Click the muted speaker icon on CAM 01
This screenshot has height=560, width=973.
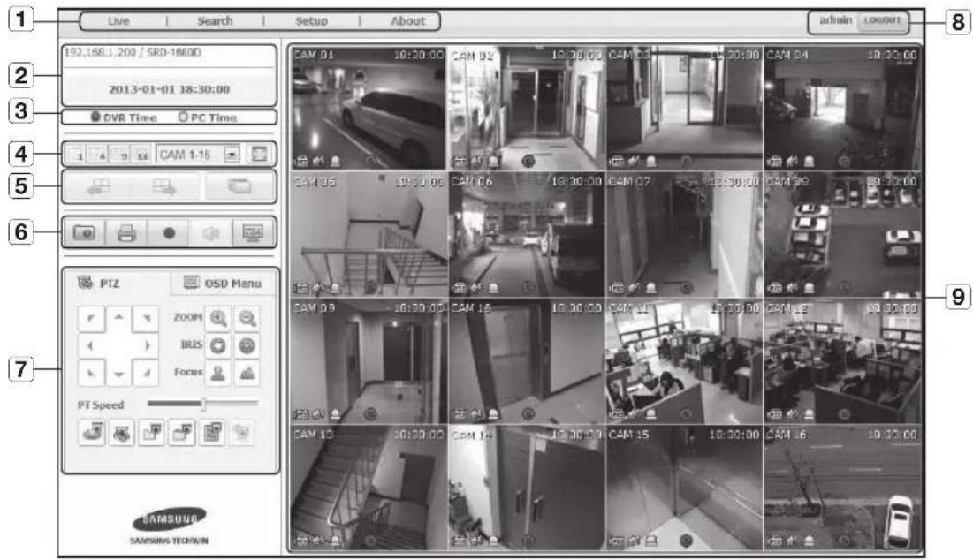pyautogui.click(x=319, y=162)
